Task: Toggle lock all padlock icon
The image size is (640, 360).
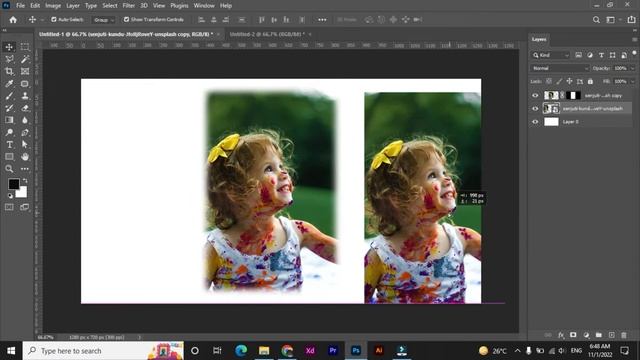Action: coord(590,81)
